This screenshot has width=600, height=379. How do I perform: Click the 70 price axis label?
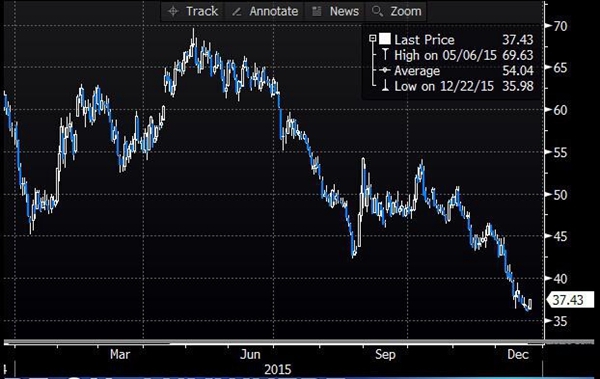[x=561, y=26]
